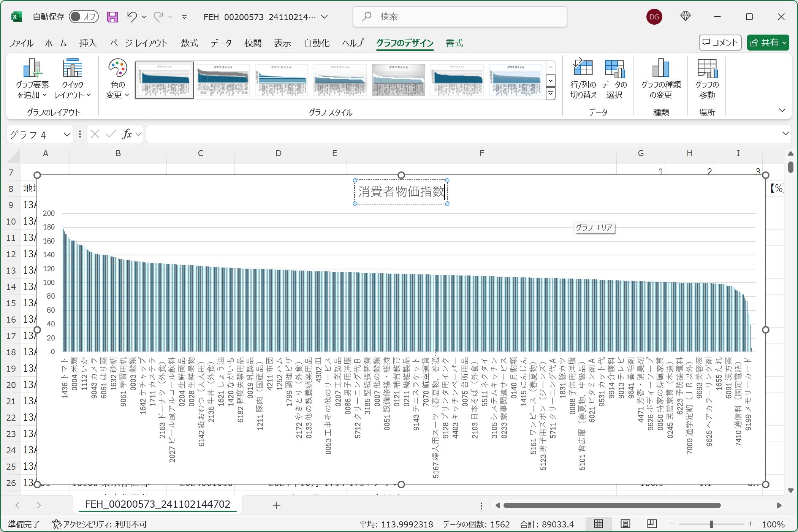The image size is (798, 532).
Task: Select the third chart style thumbnail
Action: click(x=281, y=80)
